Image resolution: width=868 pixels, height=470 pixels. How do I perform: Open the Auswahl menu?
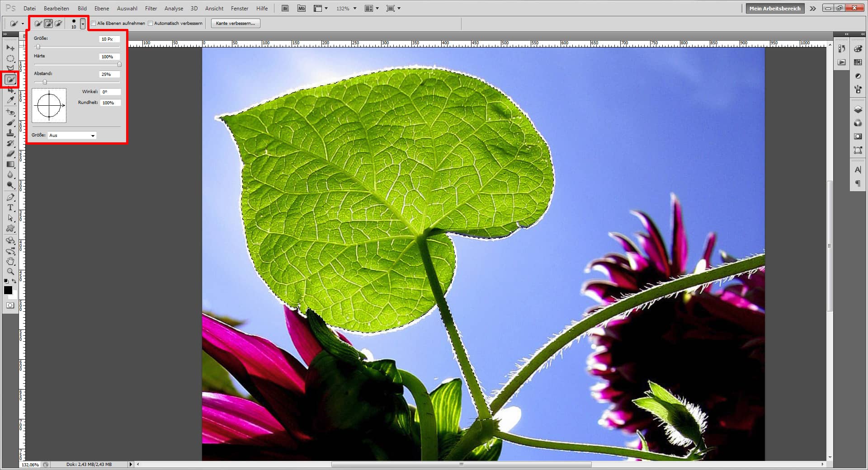(x=127, y=8)
